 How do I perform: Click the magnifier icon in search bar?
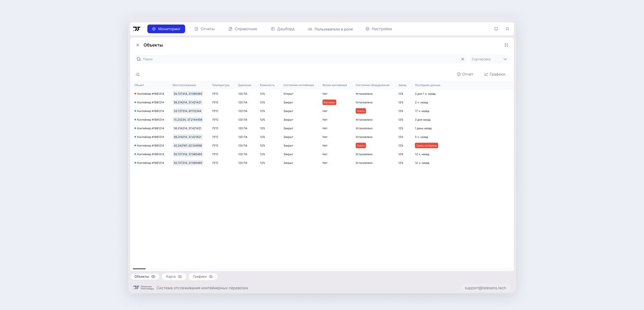point(139,59)
